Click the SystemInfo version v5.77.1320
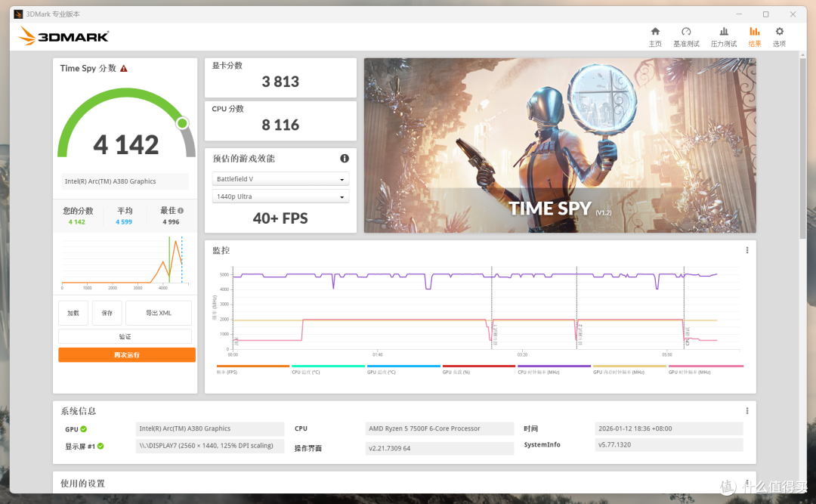816x504 pixels. [669, 444]
